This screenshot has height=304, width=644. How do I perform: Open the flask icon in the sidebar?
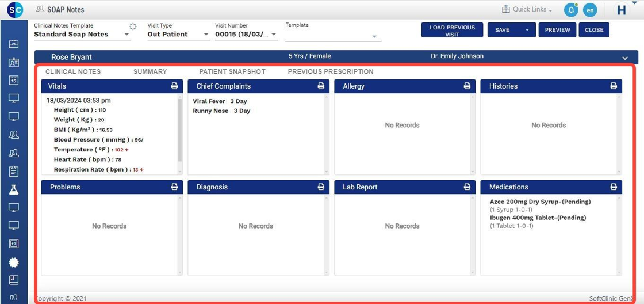pos(14,189)
